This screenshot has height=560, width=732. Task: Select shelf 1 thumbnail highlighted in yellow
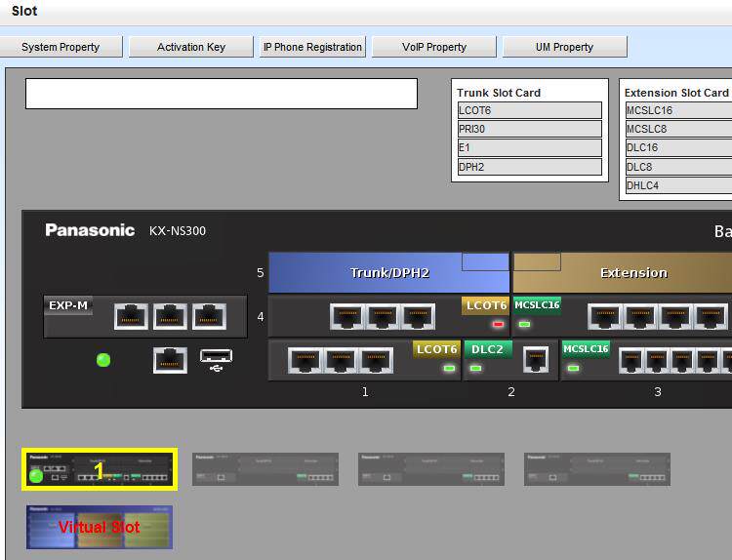pyautogui.click(x=100, y=469)
